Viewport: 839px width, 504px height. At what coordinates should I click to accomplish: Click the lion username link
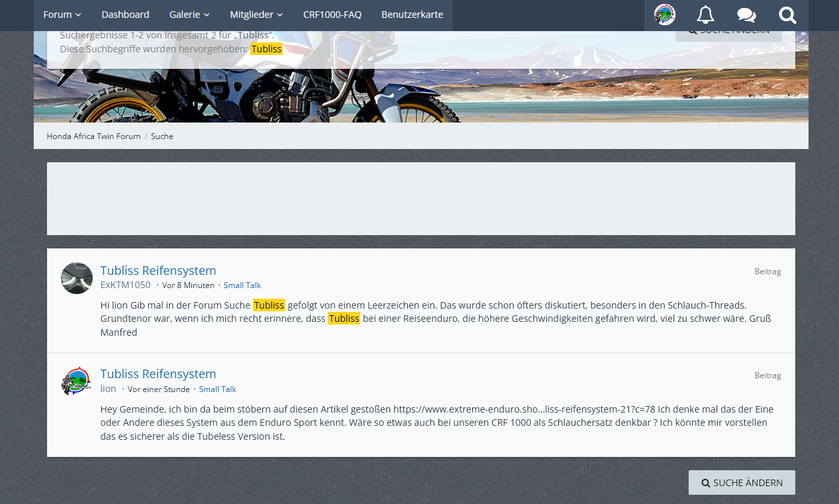point(108,389)
